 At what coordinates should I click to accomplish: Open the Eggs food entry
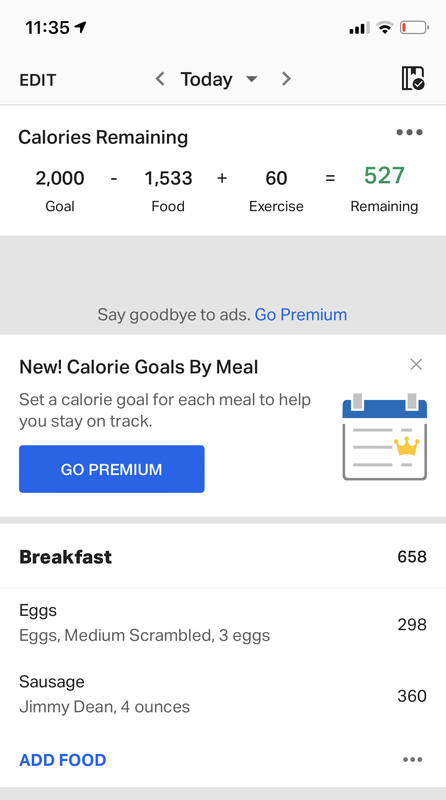(223, 623)
